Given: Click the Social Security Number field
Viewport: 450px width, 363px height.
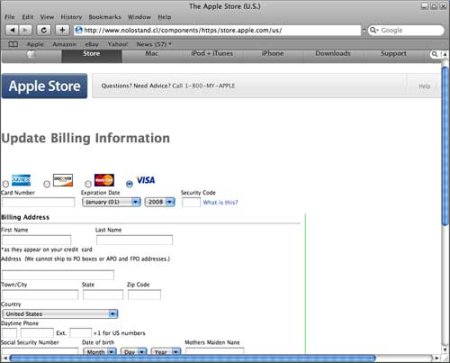Looking at the screenshot, I should click(40, 351).
